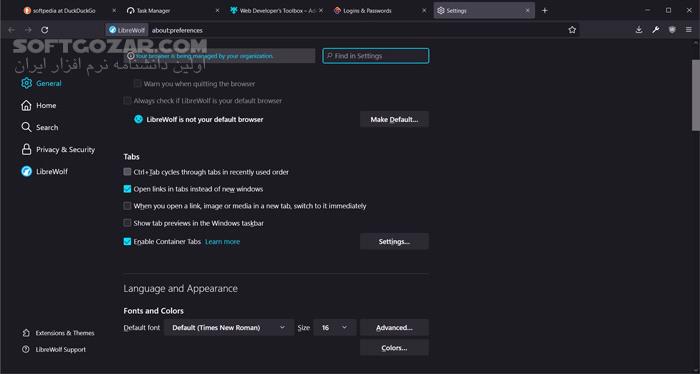The width and height of the screenshot is (700, 374).
Task: Click the settings page vertical scrollbar
Action: coord(696,95)
